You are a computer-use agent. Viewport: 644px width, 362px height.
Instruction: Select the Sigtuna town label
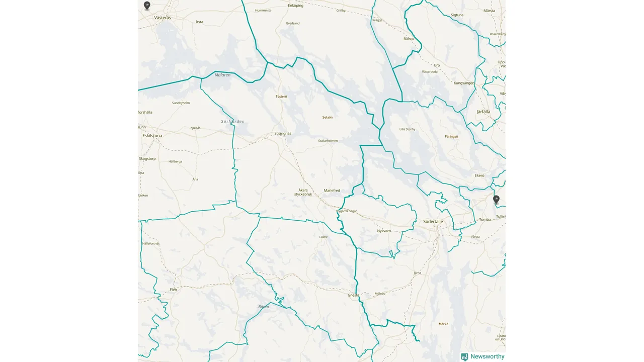[457, 15]
